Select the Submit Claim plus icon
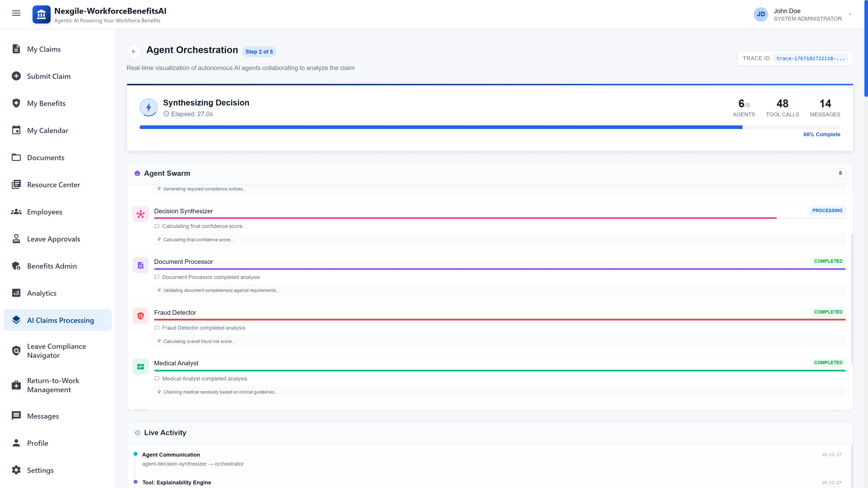Screen dimensions: 868x488 tap(16, 76)
